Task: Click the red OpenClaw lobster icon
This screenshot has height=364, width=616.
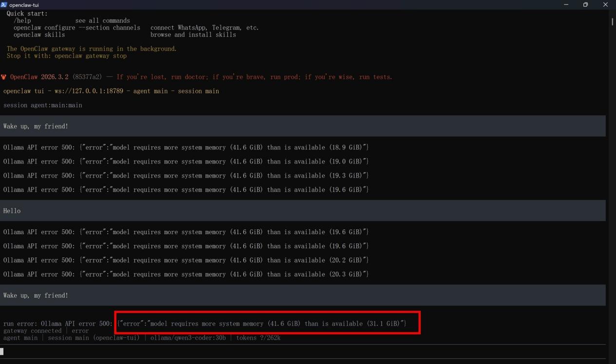Action: coord(4,77)
